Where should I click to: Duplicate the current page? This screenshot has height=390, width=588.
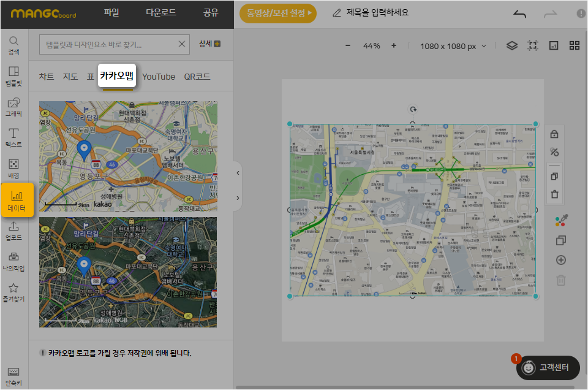tap(561, 240)
